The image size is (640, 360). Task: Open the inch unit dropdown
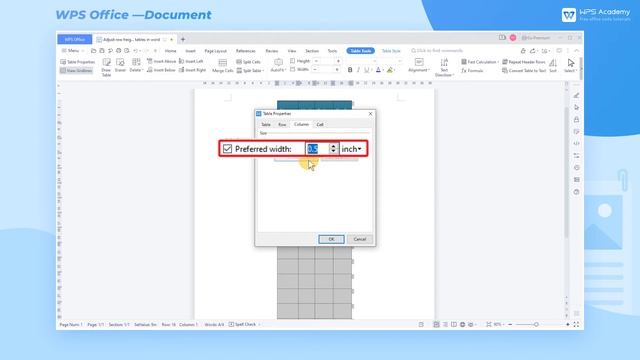tap(351, 149)
